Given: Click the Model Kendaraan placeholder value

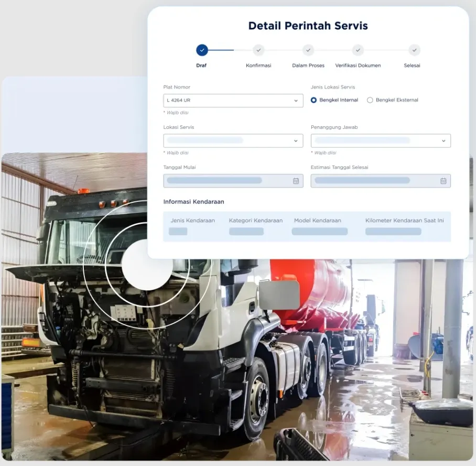Looking at the screenshot, I should [320, 231].
